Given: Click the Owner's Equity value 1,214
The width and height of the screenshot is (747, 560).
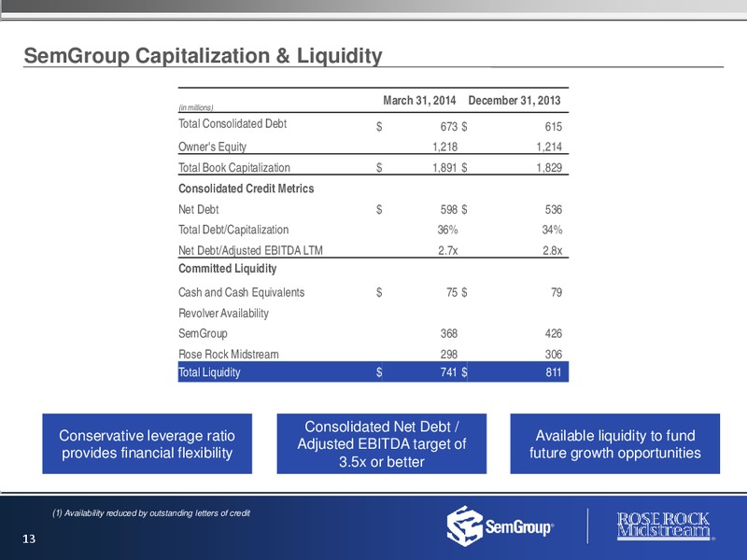Looking at the screenshot, I should click(549, 147).
